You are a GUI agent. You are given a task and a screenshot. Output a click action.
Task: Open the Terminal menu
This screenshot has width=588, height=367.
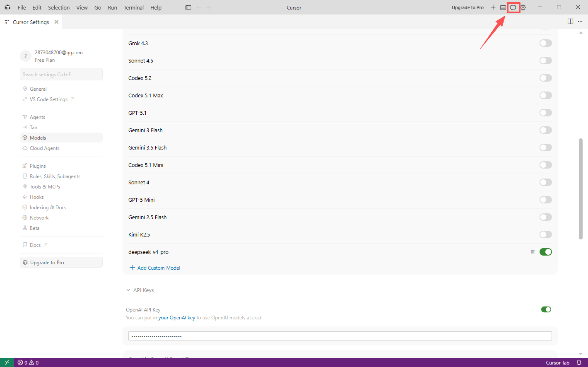[134, 7]
